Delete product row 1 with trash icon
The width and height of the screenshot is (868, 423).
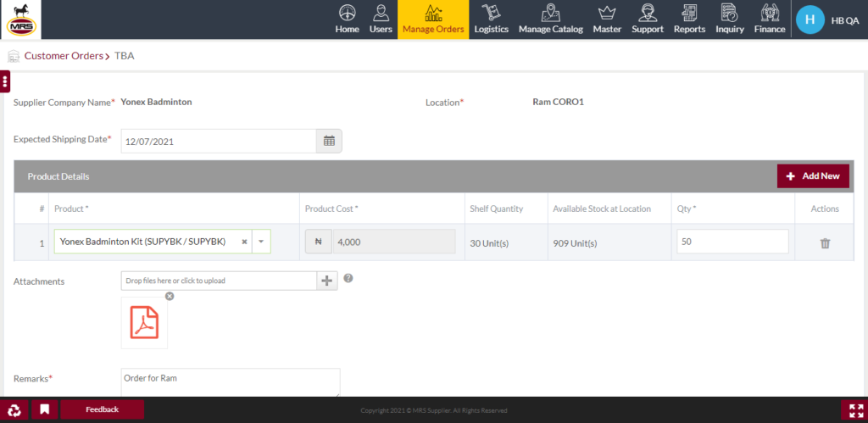825,243
